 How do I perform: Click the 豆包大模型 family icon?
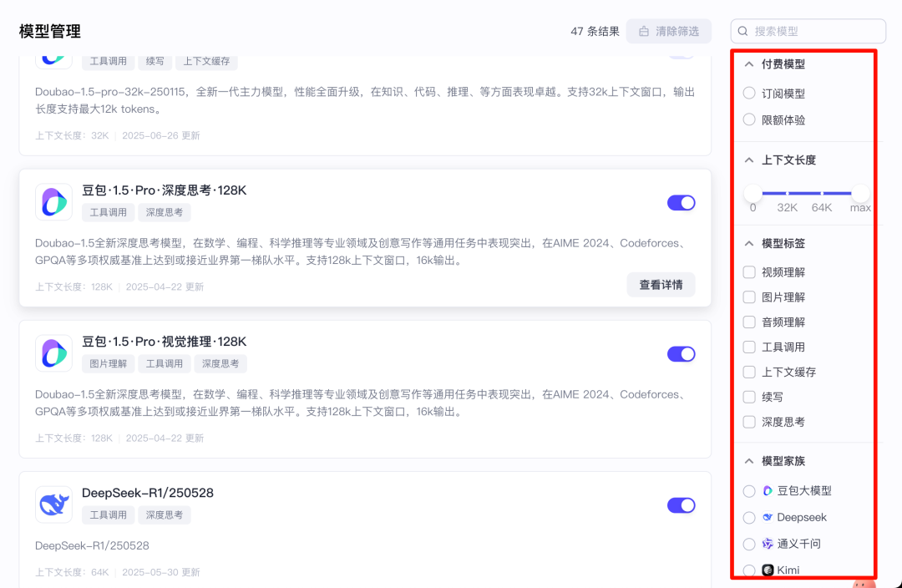click(x=768, y=491)
